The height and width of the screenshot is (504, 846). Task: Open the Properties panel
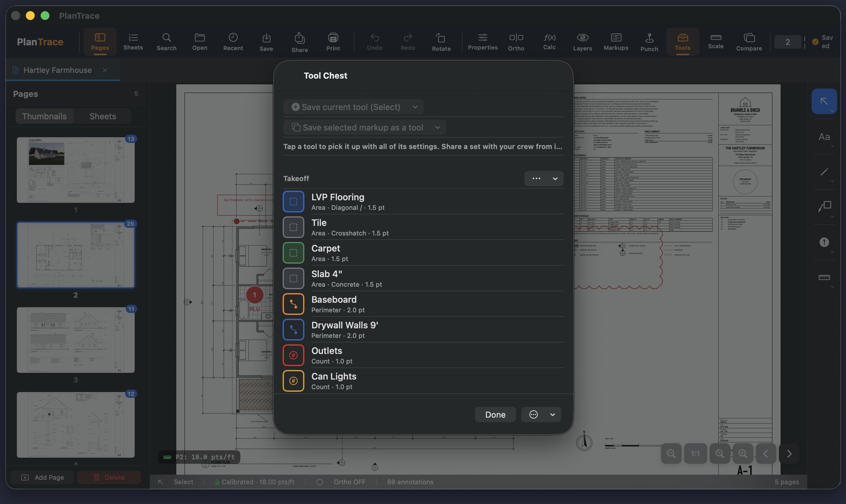tap(483, 42)
